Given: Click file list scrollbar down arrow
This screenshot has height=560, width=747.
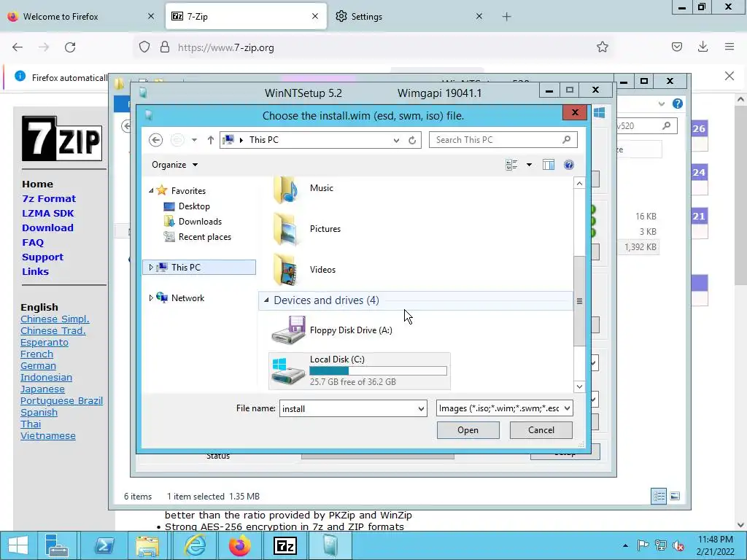Looking at the screenshot, I should point(579,386).
